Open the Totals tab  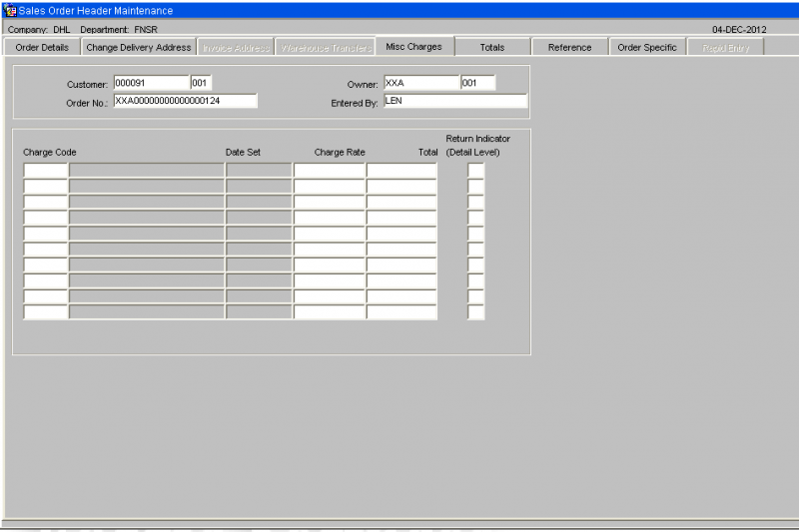pyautogui.click(x=492, y=47)
